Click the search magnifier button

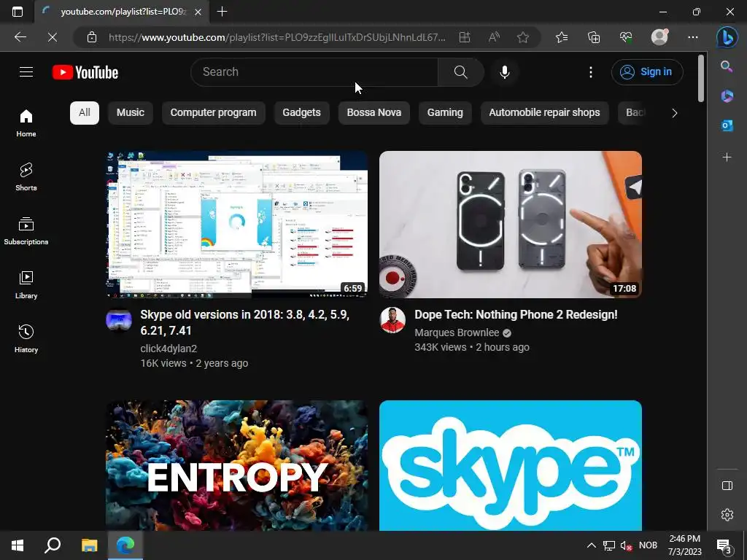pyautogui.click(x=461, y=72)
